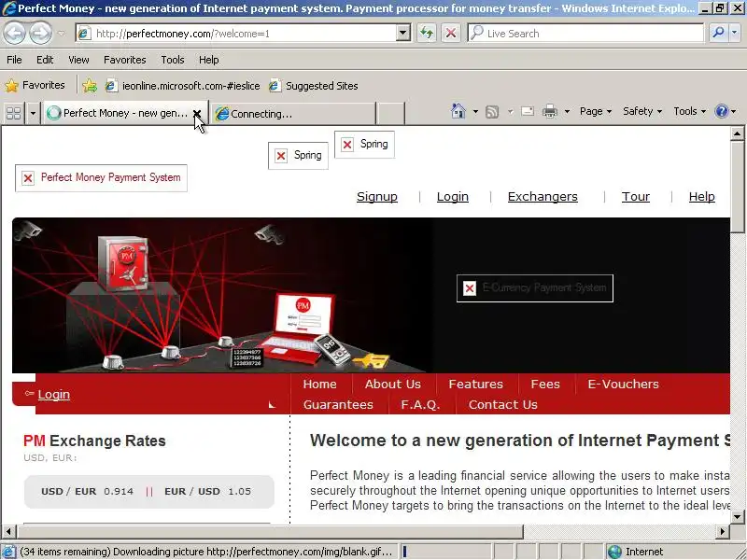Click the Read Mail envelope icon
The image size is (747, 560).
point(528,111)
